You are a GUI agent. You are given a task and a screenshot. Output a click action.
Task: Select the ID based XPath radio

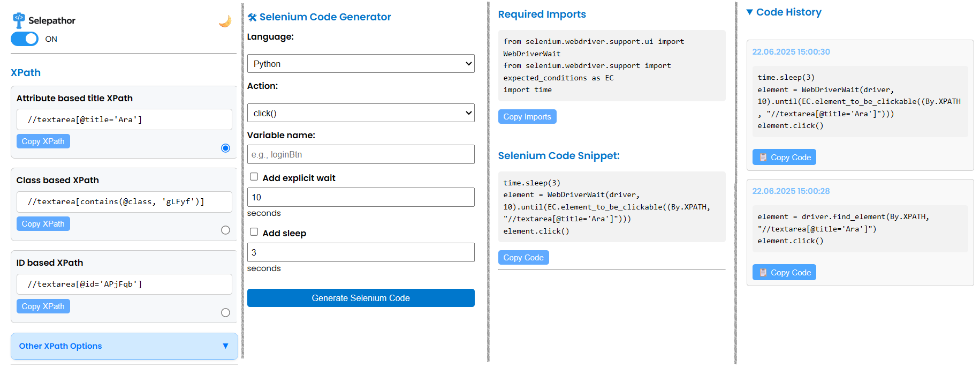click(225, 312)
